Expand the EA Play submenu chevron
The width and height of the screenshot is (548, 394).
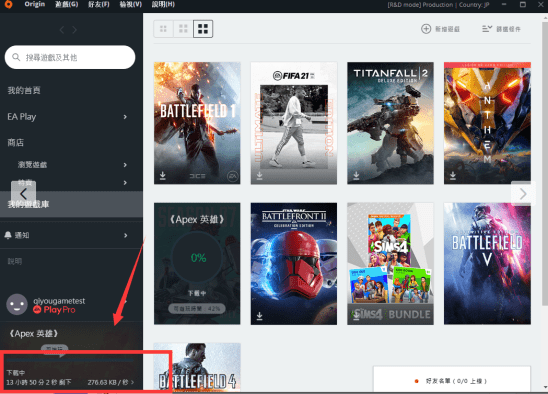(x=125, y=117)
